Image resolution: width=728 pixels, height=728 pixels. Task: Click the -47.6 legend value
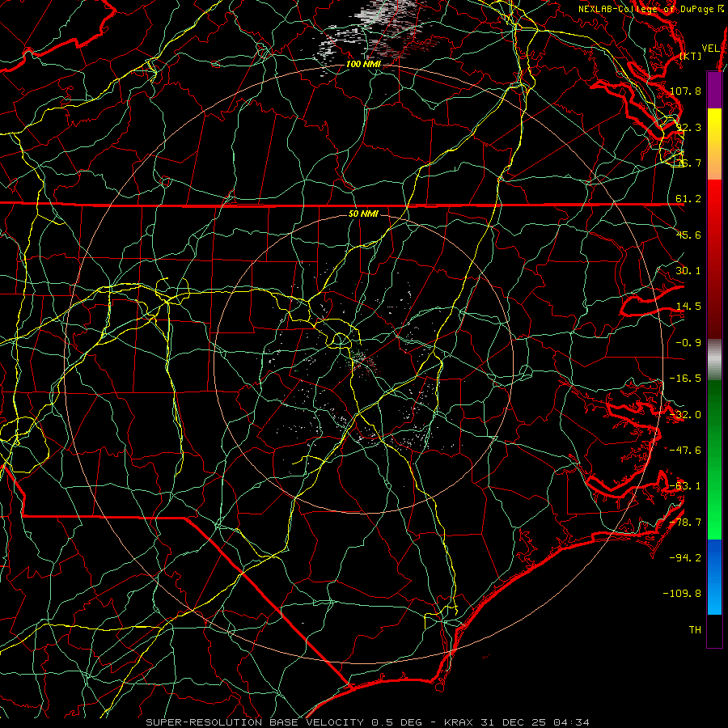685,450
